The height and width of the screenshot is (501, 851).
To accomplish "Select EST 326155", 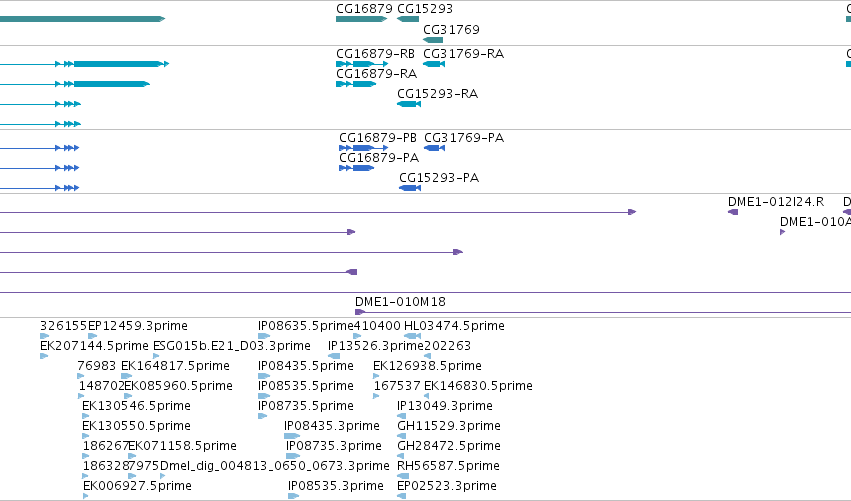I will pos(63,326).
